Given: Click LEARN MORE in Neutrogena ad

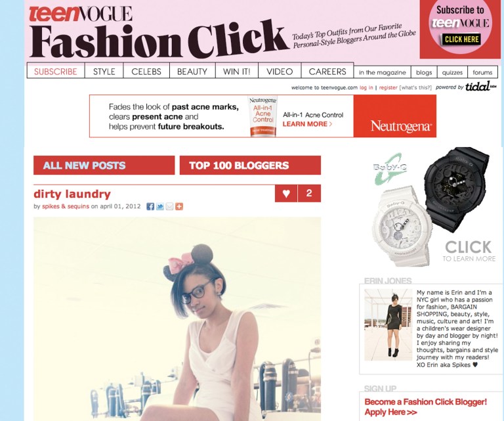Looking at the screenshot, I should (307, 124).
